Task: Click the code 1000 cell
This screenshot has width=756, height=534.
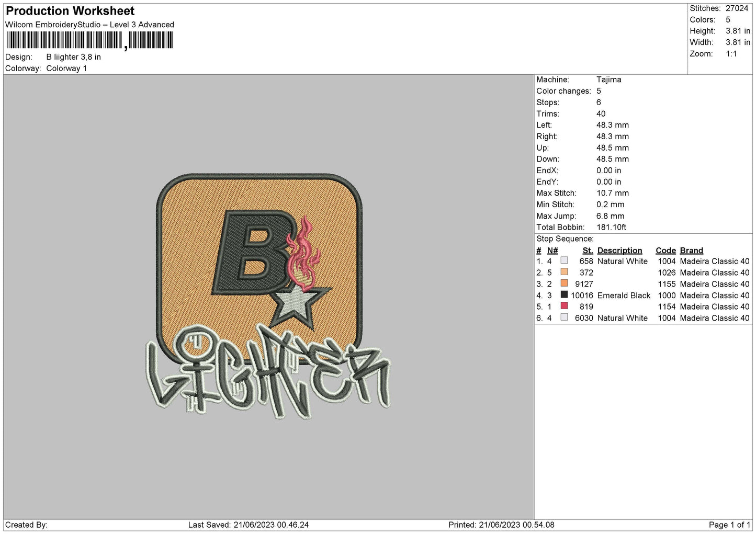Action: (667, 296)
